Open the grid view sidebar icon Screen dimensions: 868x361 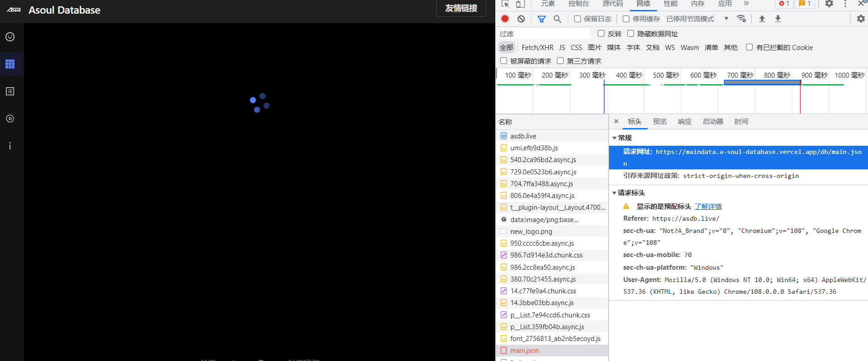10,64
